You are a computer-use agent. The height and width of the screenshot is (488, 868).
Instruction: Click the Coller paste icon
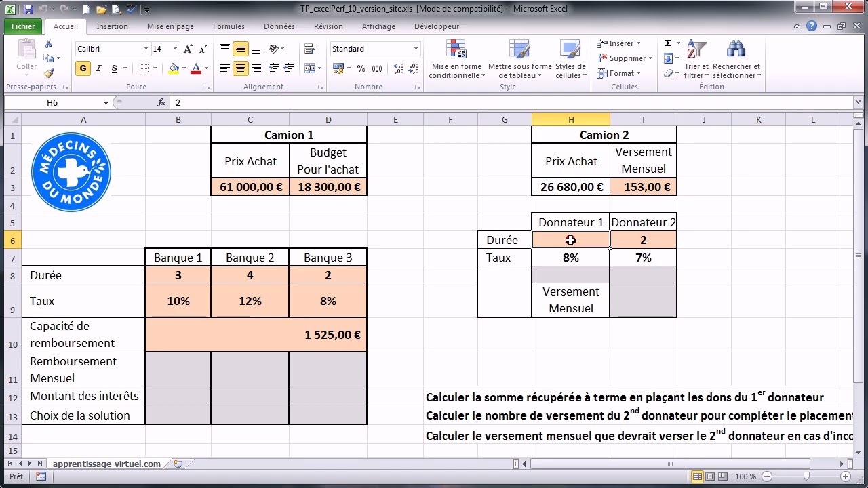pyautogui.click(x=26, y=55)
